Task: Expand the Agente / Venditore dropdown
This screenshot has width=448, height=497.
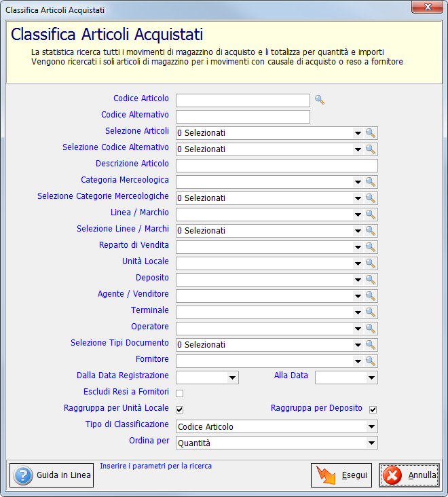Action: 358,296
